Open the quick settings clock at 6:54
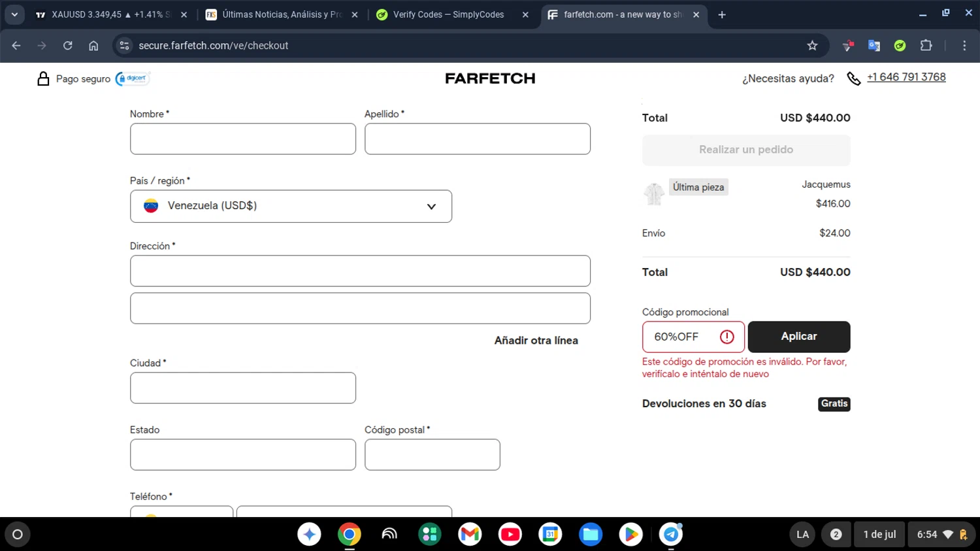This screenshot has height=551, width=980. point(942,535)
